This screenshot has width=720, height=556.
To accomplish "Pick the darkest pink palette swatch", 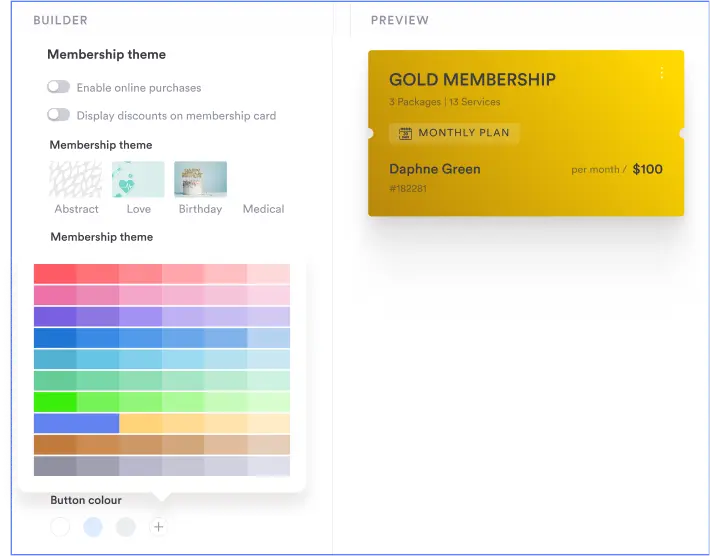I will 55,295.
